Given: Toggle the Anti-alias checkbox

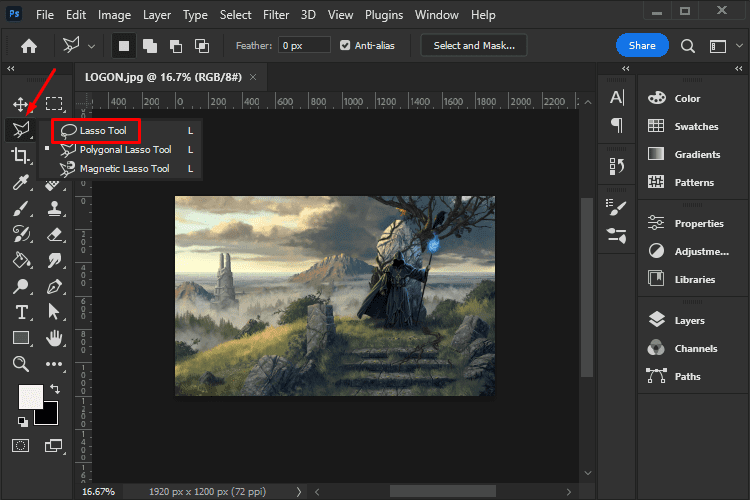Looking at the screenshot, I should click(345, 45).
